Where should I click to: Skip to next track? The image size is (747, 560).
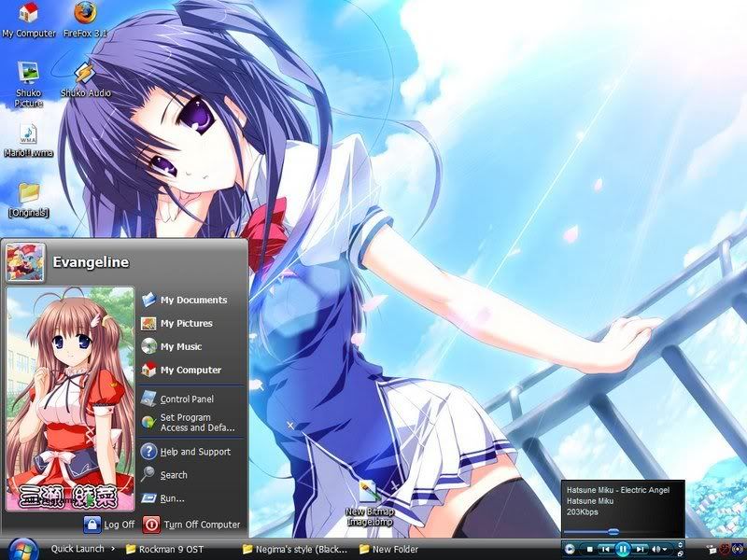click(x=640, y=549)
